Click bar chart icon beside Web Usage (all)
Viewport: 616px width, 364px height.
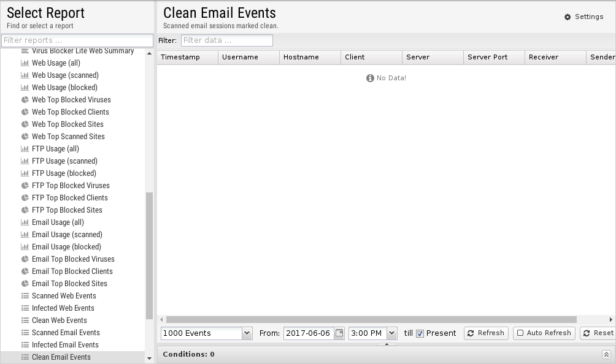click(x=25, y=63)
